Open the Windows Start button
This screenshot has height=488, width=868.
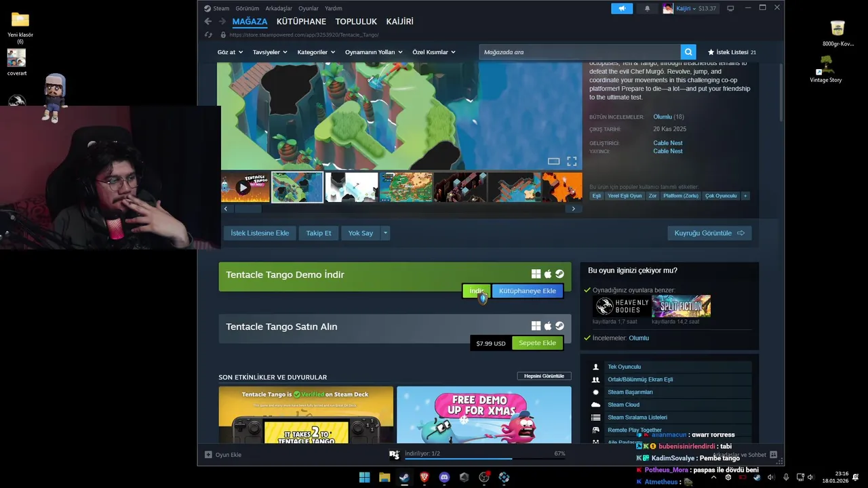click(364, 477)
